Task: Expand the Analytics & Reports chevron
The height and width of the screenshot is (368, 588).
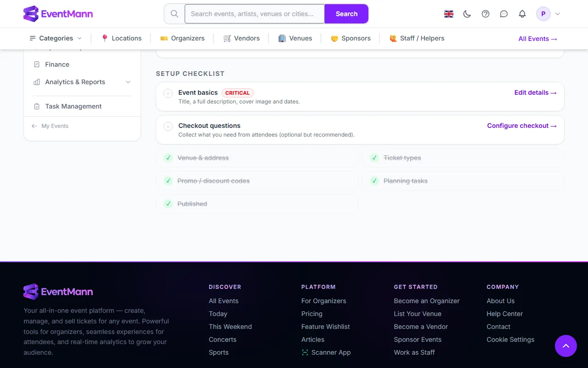Action: pos(128,82)
